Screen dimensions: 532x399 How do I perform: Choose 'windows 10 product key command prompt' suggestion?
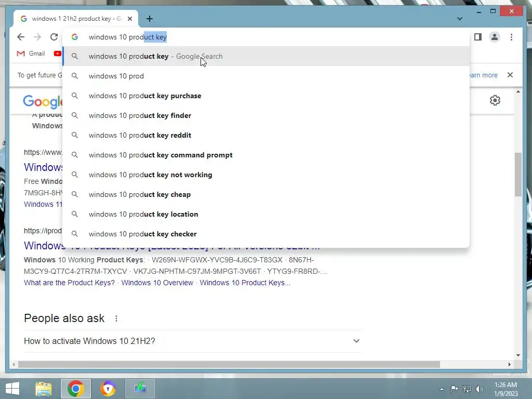tap(266, 155)
